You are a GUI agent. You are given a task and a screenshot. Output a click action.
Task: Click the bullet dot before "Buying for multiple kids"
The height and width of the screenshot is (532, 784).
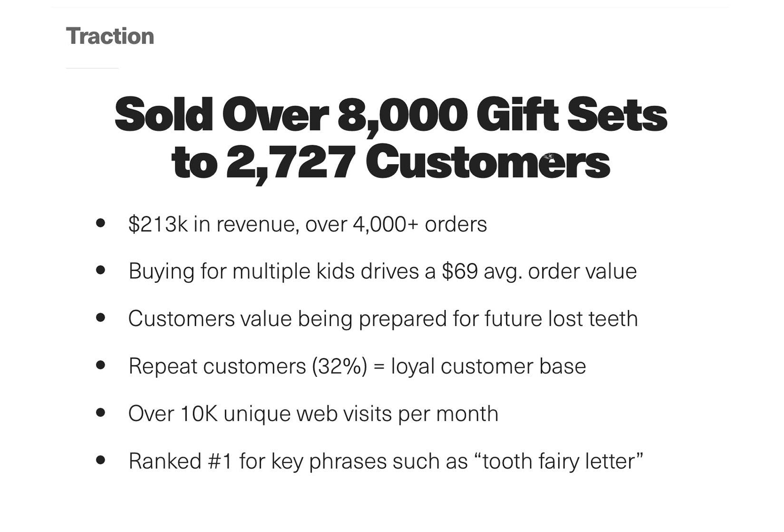[100, 270]
